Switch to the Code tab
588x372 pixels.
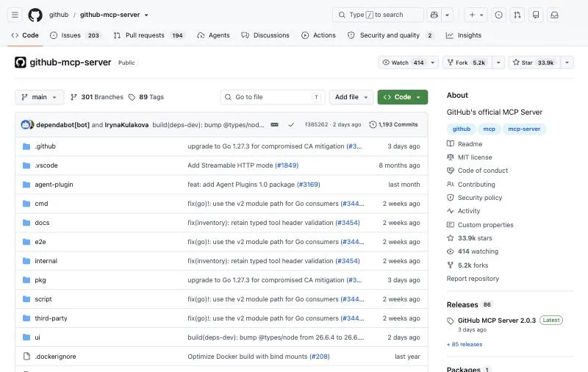tap(25, 35)
